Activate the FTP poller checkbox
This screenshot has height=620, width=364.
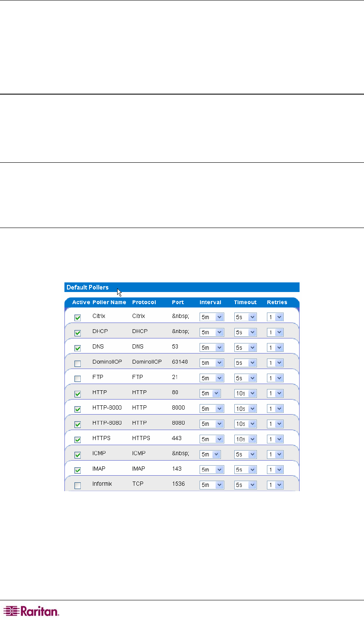(x=77, y=379)
